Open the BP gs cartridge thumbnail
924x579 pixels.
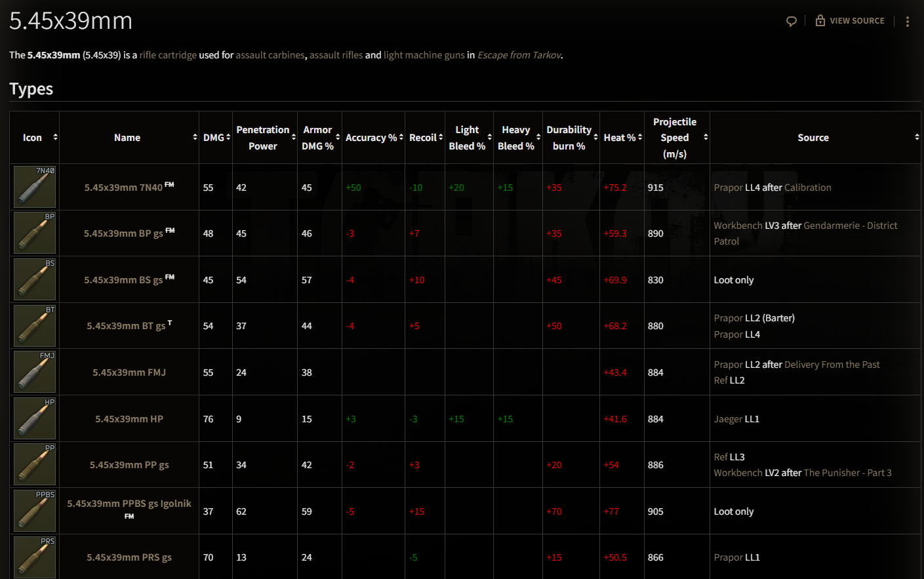click(35, 233)
